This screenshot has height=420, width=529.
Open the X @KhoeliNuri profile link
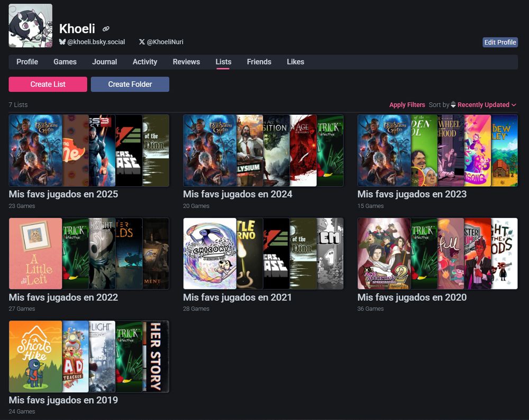click(x=161, y=42)
